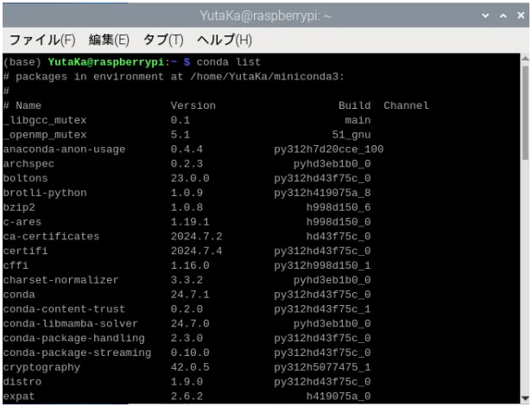Click the ca-certificates package name
Image resolution: width=532 pixels, height=407 pixels.
tap(51, 236)
